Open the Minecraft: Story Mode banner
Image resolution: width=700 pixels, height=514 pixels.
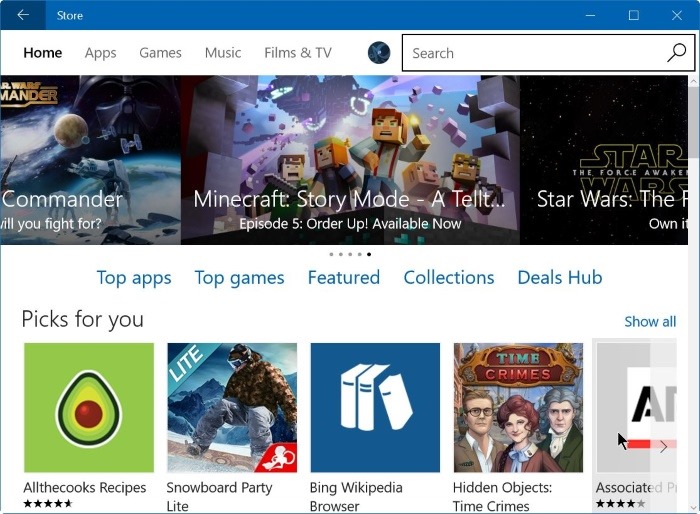[x=350, y=160]
